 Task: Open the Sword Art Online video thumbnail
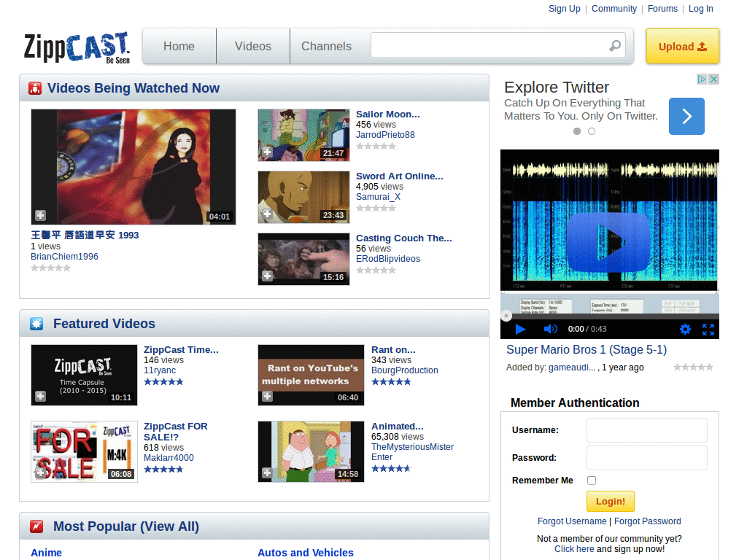pos(303,197)
